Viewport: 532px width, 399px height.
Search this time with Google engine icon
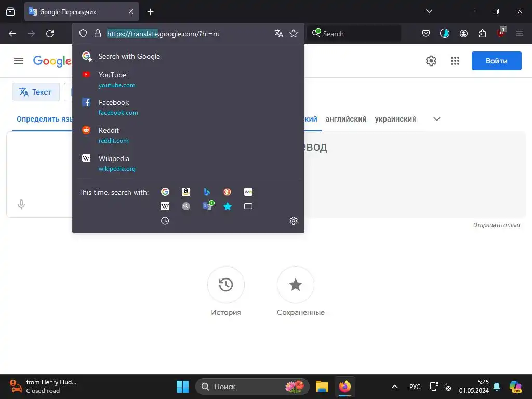(165, 192)
